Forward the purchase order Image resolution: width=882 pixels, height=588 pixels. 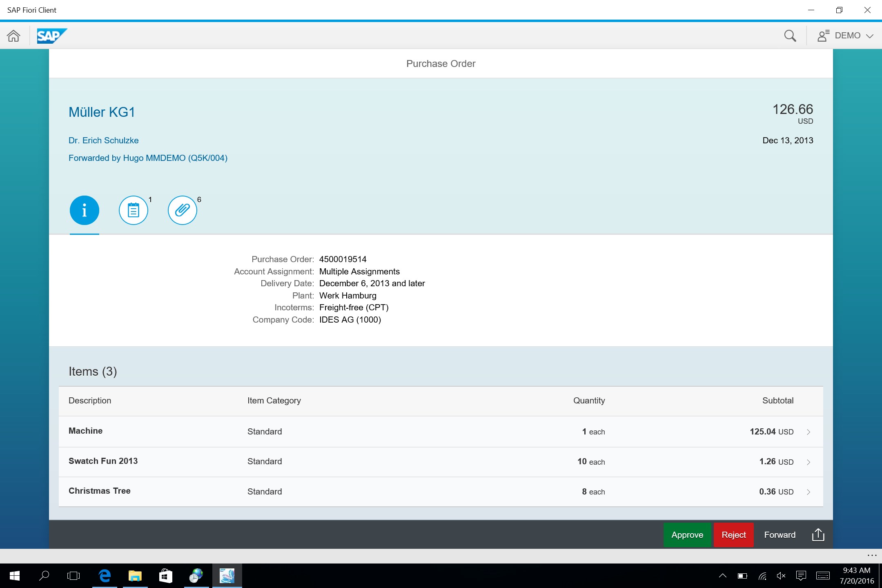coord(780,535)
